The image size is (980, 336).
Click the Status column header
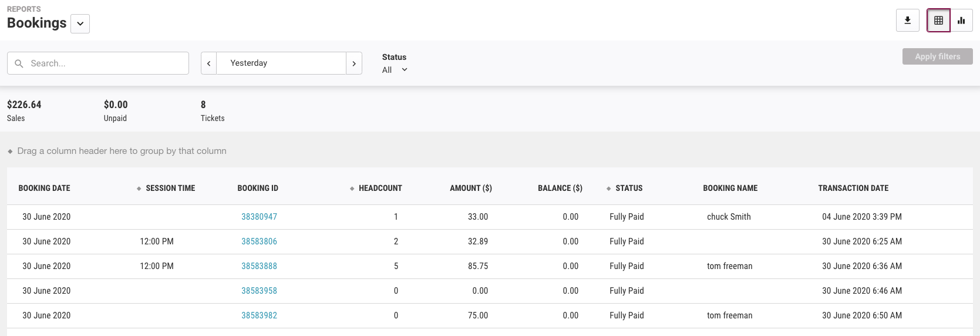tap(629, 189)
